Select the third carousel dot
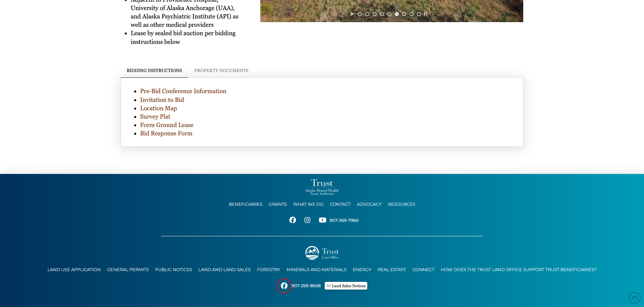Viewport: 644px width, 307px height. click(x=375, y=14)
